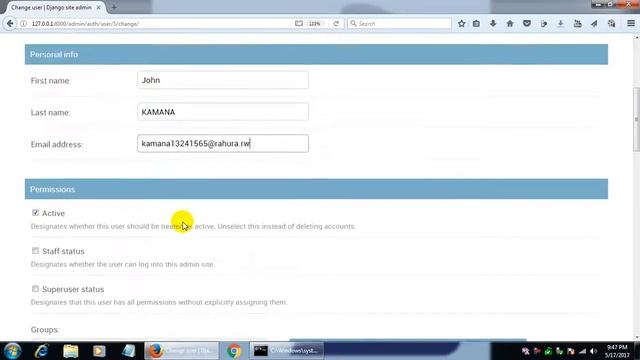Click the faded download arrow toolbar icon
Viewport: 640px width, 360px height.
pyautogui.click(x=560, y=24)
